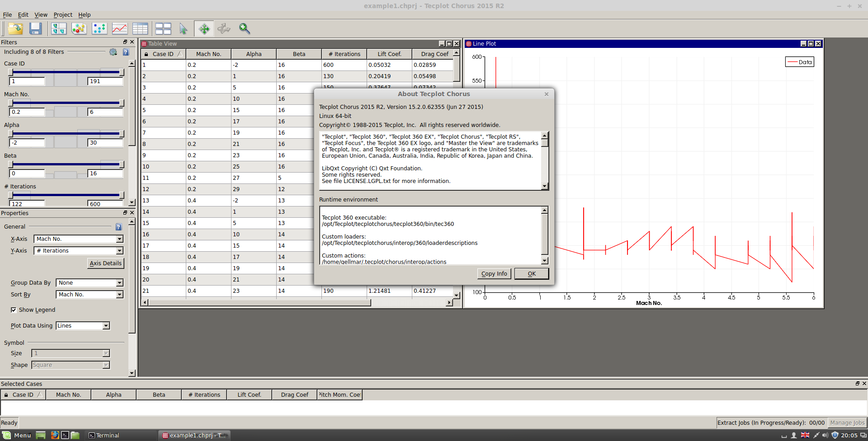The width and height of the screenshot is (868, 441).
Task: Click the Mach No. range slider
Action: click(66, 103)
